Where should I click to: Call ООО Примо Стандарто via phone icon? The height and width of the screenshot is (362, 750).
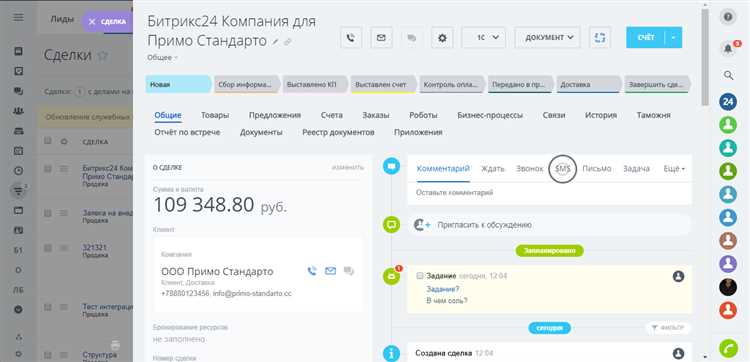click(312, 271)
